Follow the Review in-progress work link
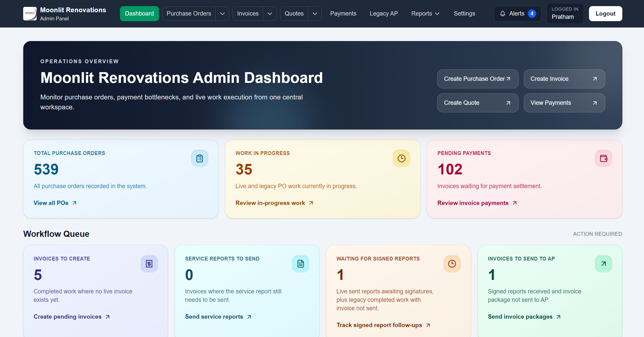The image size is (644, 337). click(x=274, y=203)
